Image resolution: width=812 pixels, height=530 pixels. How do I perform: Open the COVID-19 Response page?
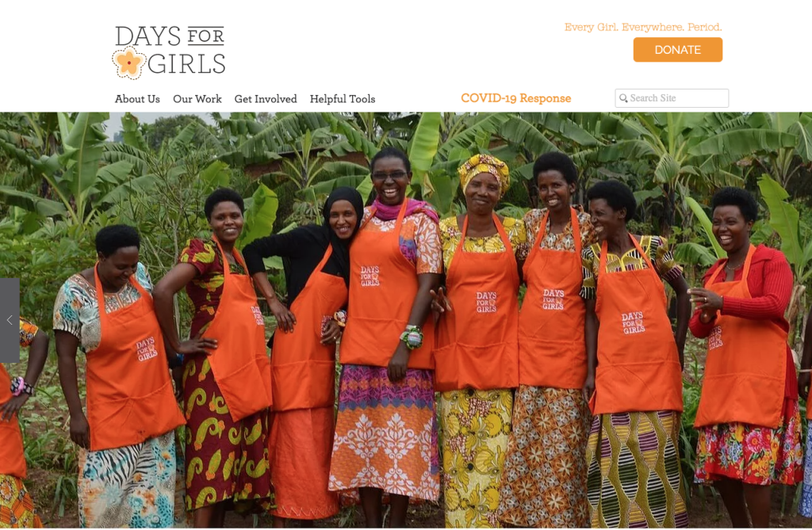[x=515, y=98]
